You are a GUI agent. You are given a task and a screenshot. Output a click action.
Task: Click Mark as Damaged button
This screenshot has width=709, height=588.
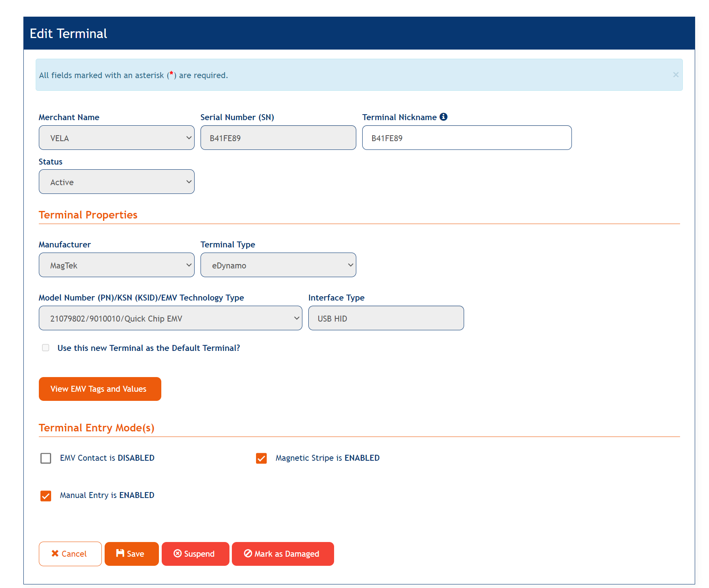(283, 554)
